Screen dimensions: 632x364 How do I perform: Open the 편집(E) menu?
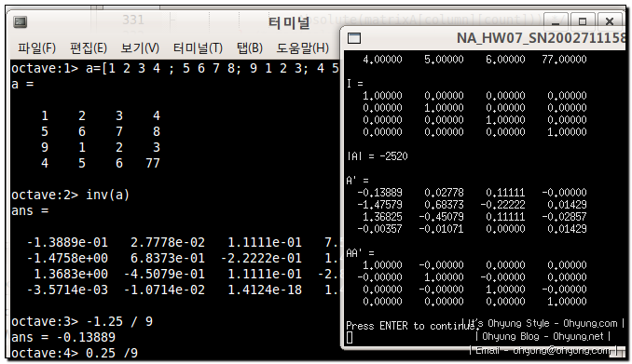click(x=89, y=48)
